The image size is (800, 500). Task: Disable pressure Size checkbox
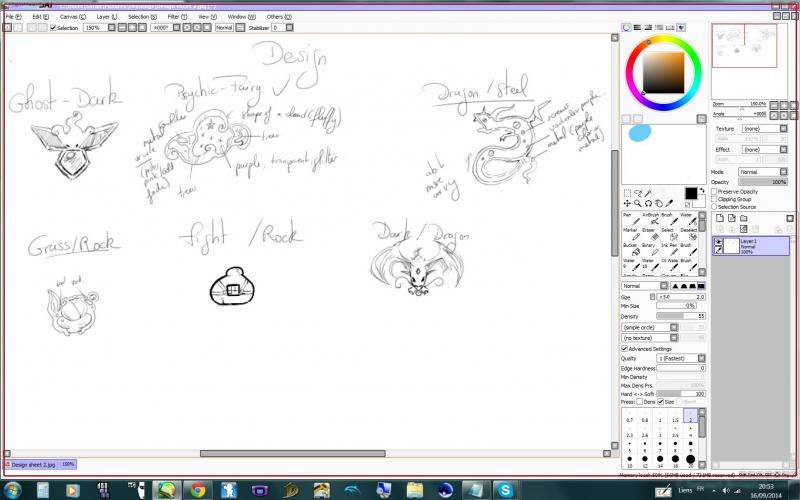click(661, 402)
